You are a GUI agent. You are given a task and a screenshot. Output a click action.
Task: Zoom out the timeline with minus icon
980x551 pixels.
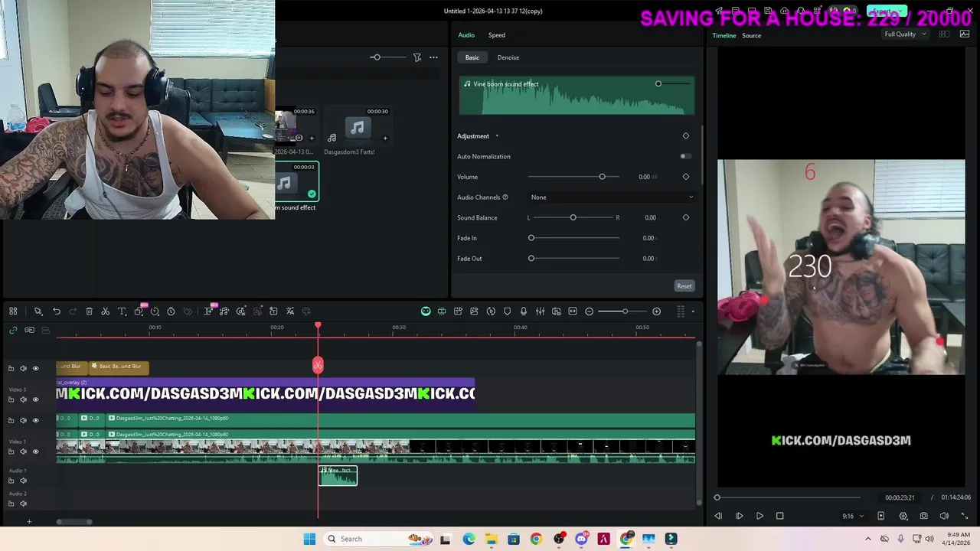click(x=589, y=311)
